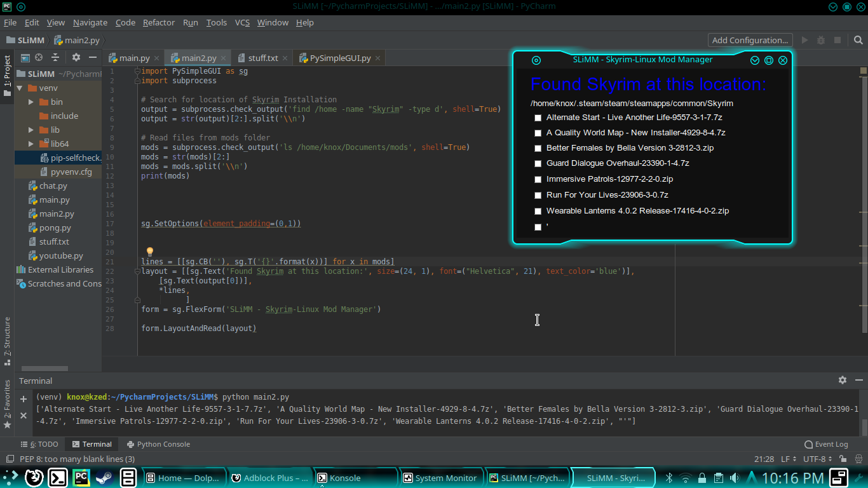The image size is (868, 488).
Task: Collapse the venv folder in Project tree
Action: click(19, 88)
